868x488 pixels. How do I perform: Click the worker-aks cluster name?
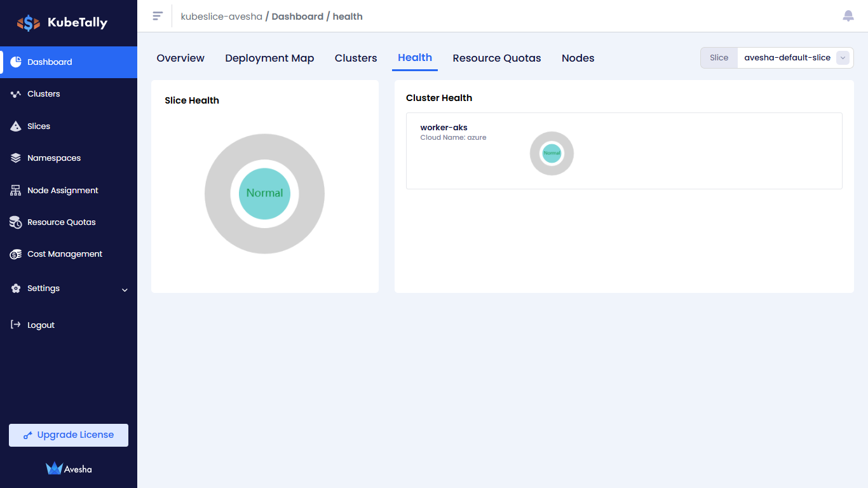tap(444, 128)
